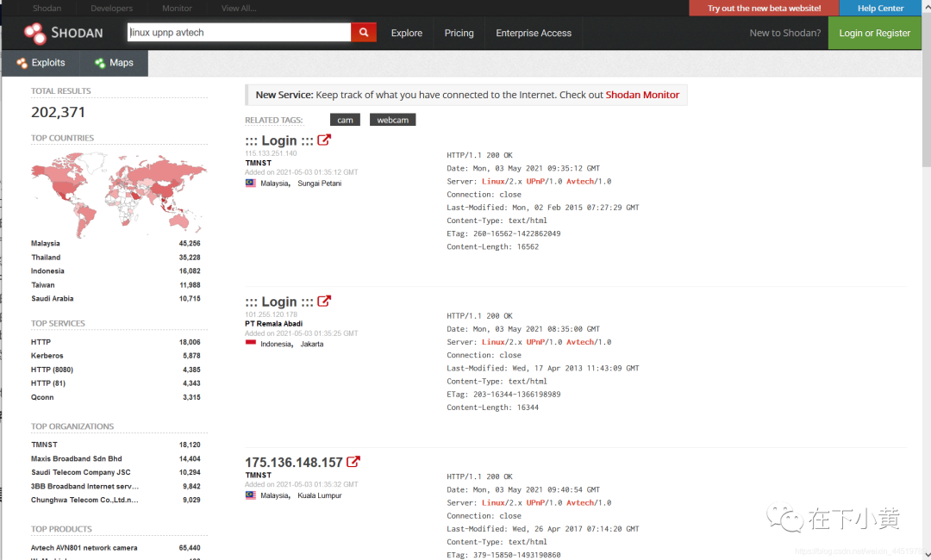The height and width of the screenshot is (560, 931).
Task: Click the Indonesia flag in Jakarta result
Action: pos(251,344)
